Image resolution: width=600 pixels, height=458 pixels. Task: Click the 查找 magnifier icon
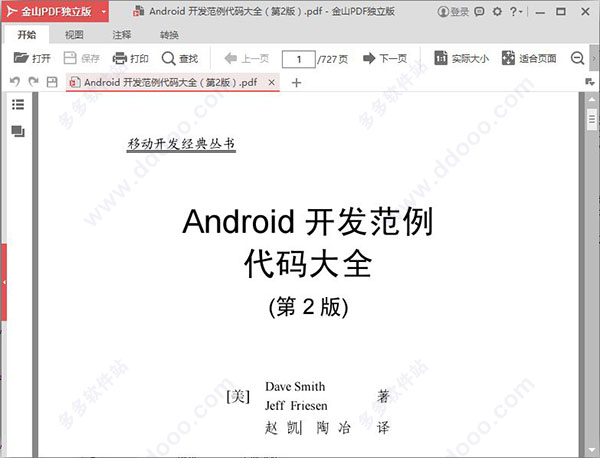point(168,59)
